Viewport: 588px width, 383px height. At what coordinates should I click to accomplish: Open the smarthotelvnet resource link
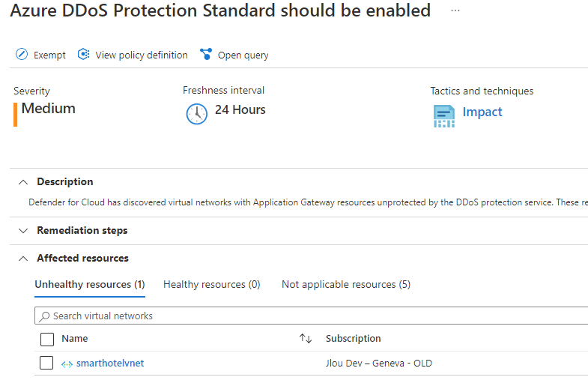pyautogui.click(x=110, y=363)
